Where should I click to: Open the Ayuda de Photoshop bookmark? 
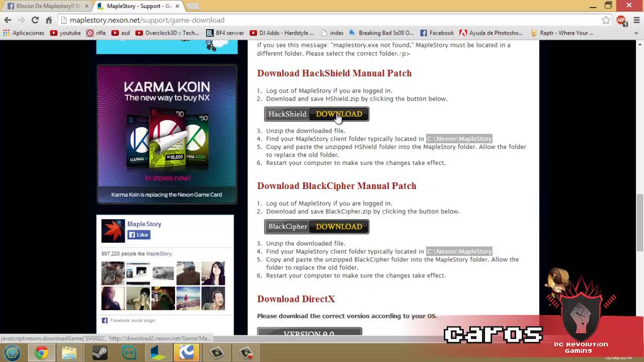tap(491, 33)
